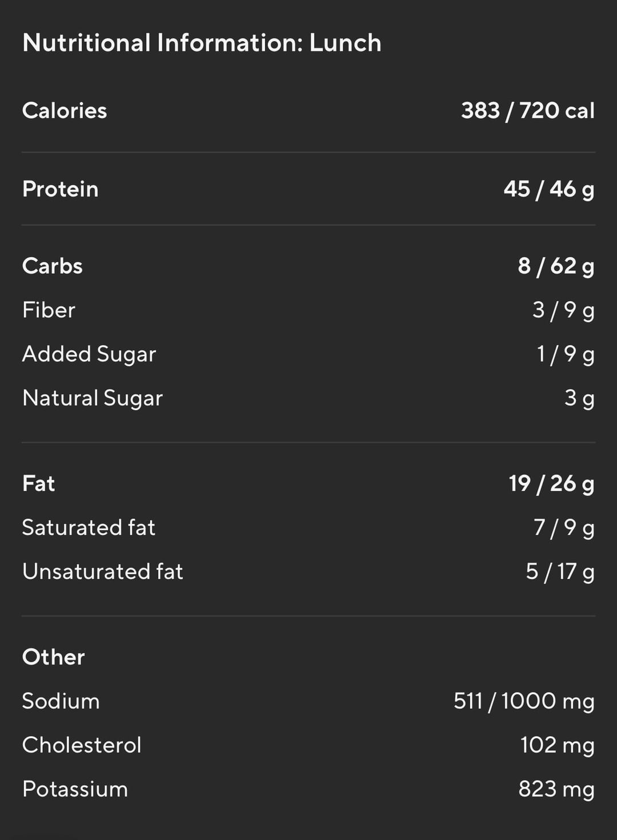Tap the Protein row label
The height and width of the screenshot is (840, 617).
point(60,189)
